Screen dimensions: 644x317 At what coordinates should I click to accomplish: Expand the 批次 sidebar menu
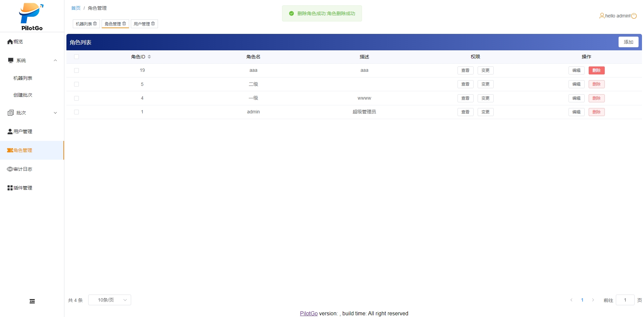(x=55, y=113)
